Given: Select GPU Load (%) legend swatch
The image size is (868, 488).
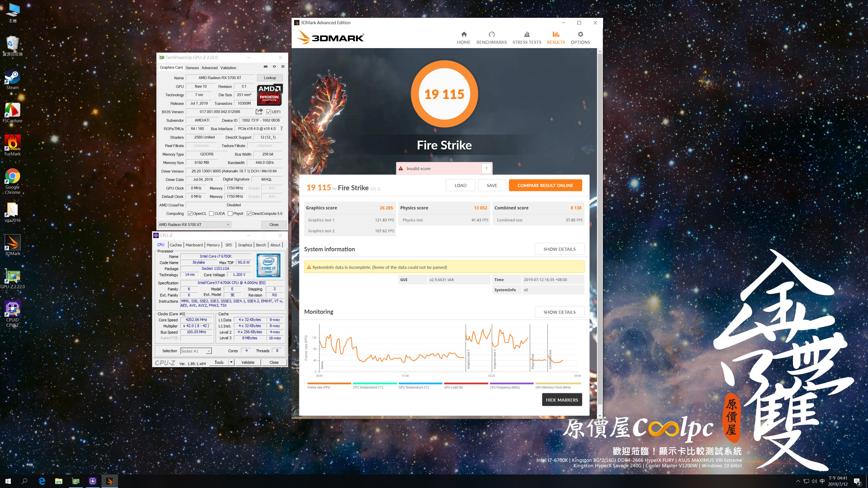Looking at the screenshot, I should point(466,383).
